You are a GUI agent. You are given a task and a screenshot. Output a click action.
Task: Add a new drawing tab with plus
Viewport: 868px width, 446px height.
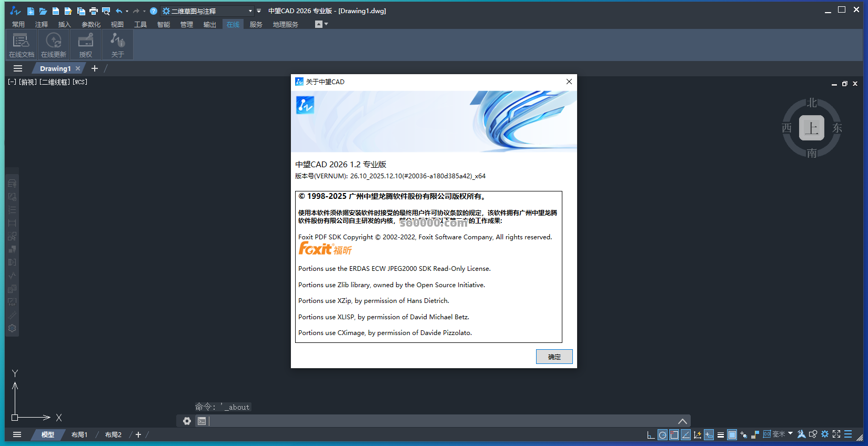[95, 68]
